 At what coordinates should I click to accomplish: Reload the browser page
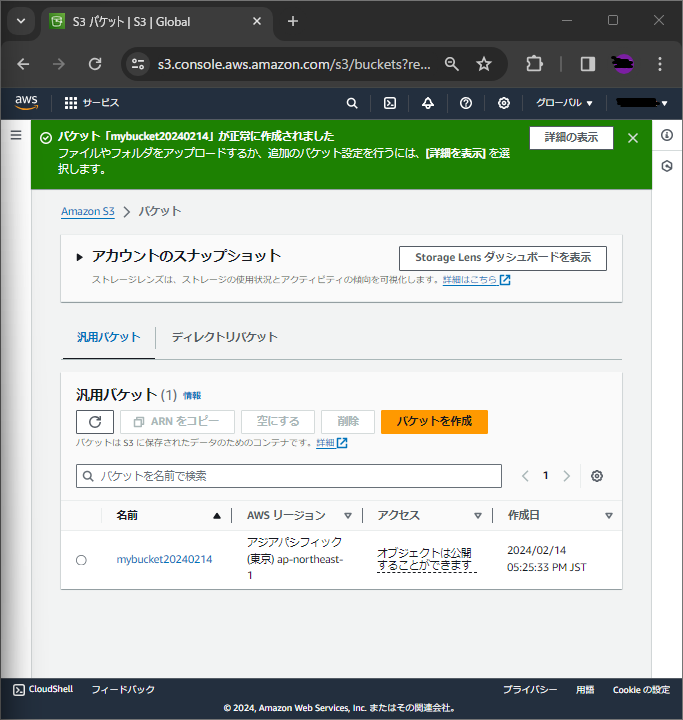click(x=95, y=64)
